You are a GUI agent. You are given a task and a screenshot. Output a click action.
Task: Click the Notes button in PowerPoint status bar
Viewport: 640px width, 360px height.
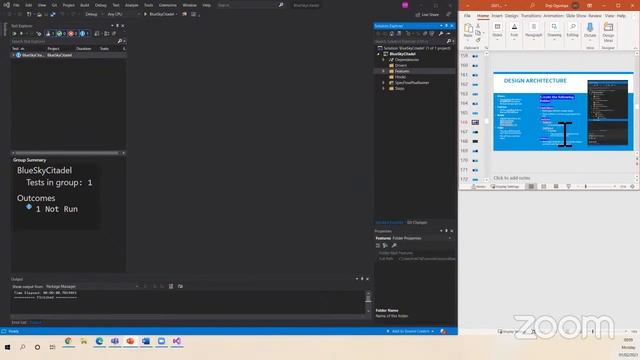(478, 186)
